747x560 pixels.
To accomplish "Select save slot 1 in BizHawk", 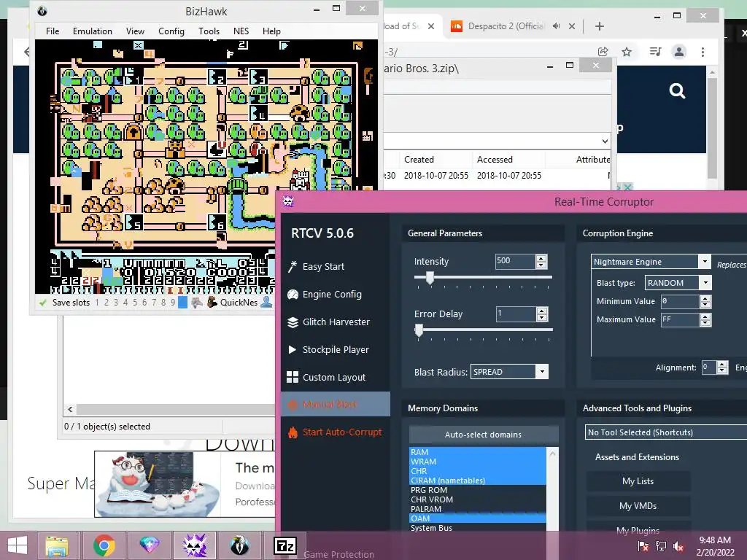I will 97,303.
